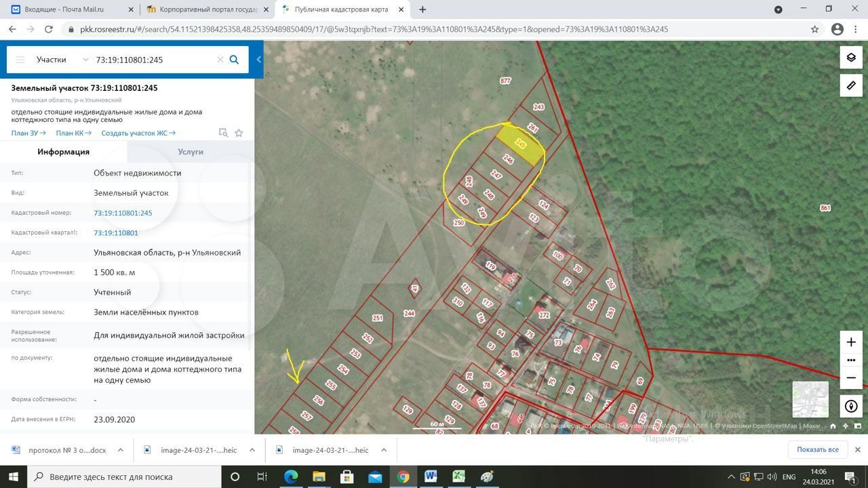Open the Windows Start menu
This screenshot has width=868, height=488.
(x=12, y=476)
